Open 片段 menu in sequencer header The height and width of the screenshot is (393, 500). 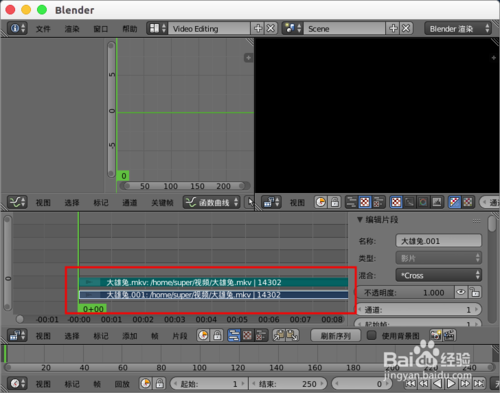coord(180,336)
